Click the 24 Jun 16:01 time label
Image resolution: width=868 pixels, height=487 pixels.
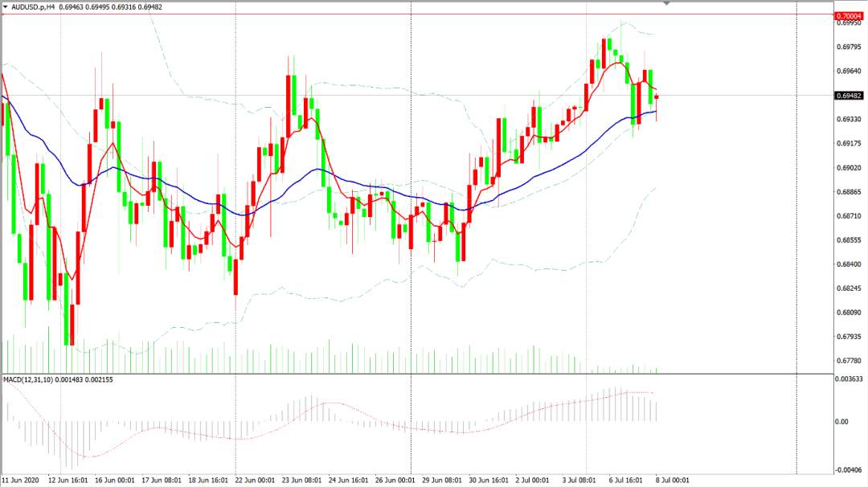pos(348,481)
